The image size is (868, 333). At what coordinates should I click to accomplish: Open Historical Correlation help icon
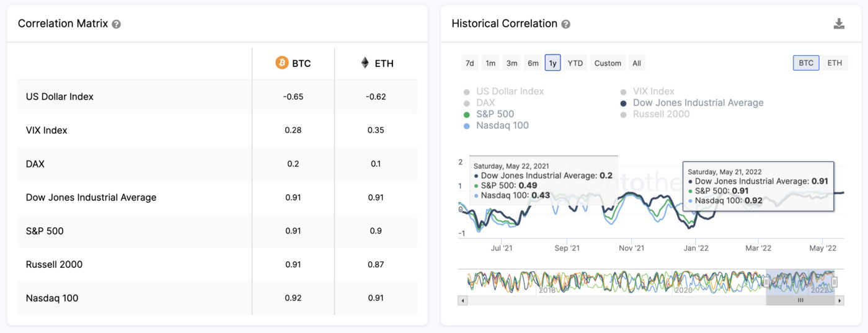(565, 24)
